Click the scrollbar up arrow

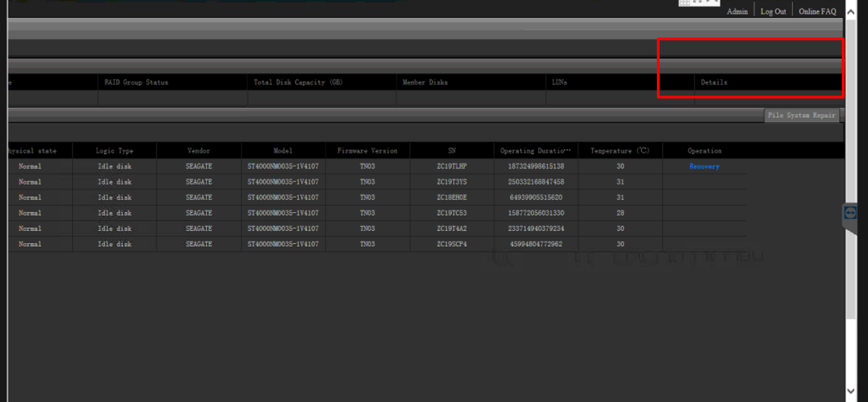pyautogui.click(x=851, y=11)
